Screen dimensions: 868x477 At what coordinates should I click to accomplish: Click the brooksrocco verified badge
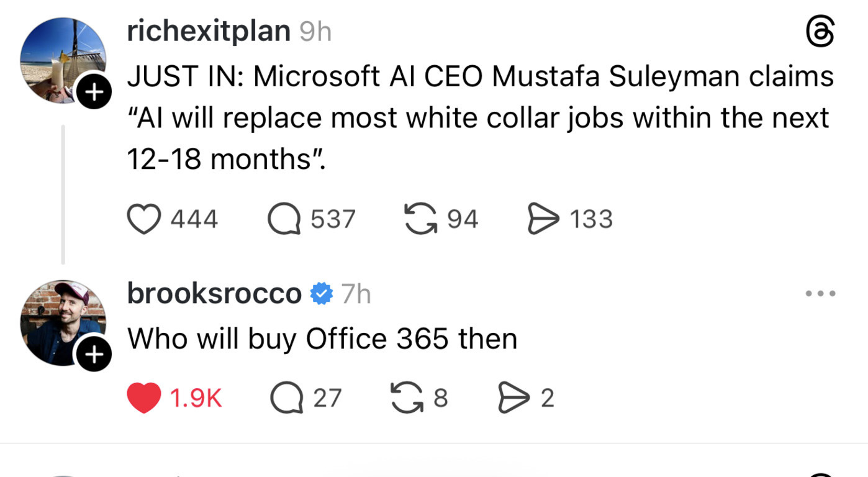click(321, 293)
